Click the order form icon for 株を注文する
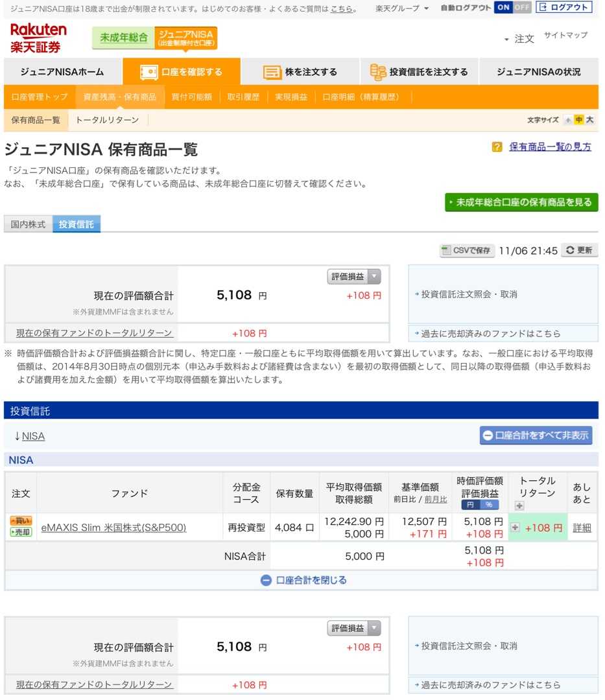 click(x=272, y=72)
